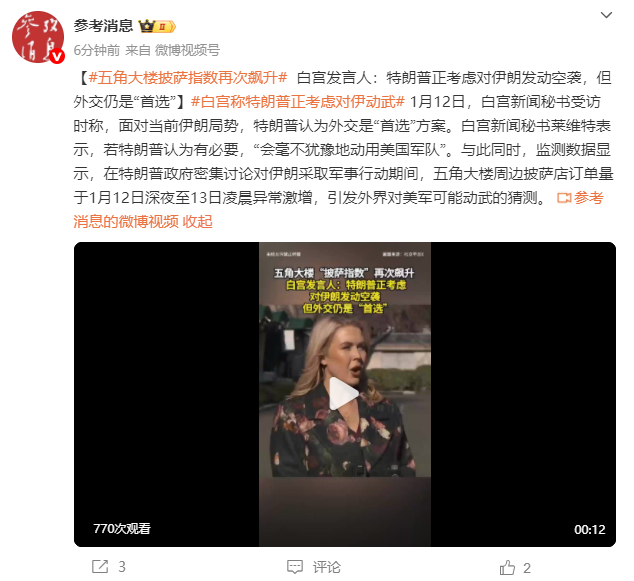The width and height of the screenshot is (634, 581).
Task: Play the video with center play button
Action: pyautogui.click(x=344, y=394)
